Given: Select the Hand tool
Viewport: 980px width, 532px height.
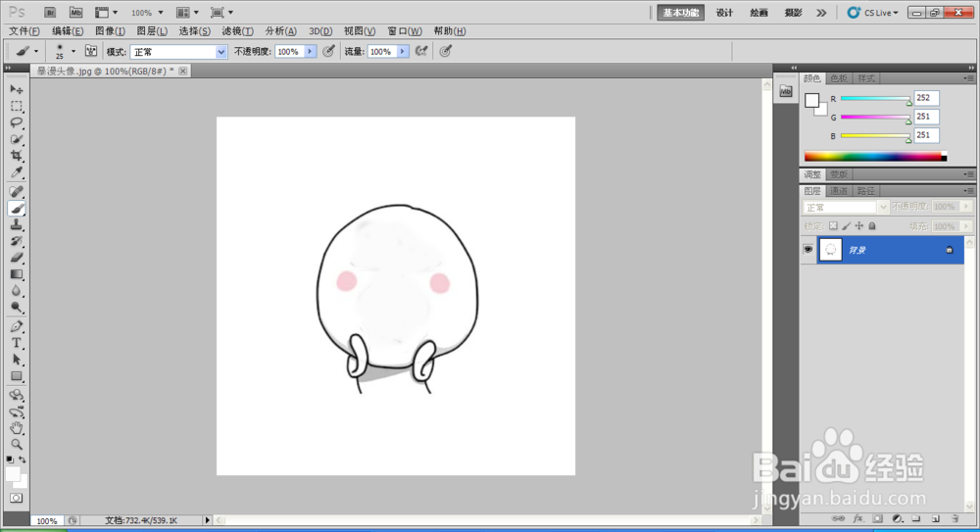Looking at the screenshot, I should [17, 428].
